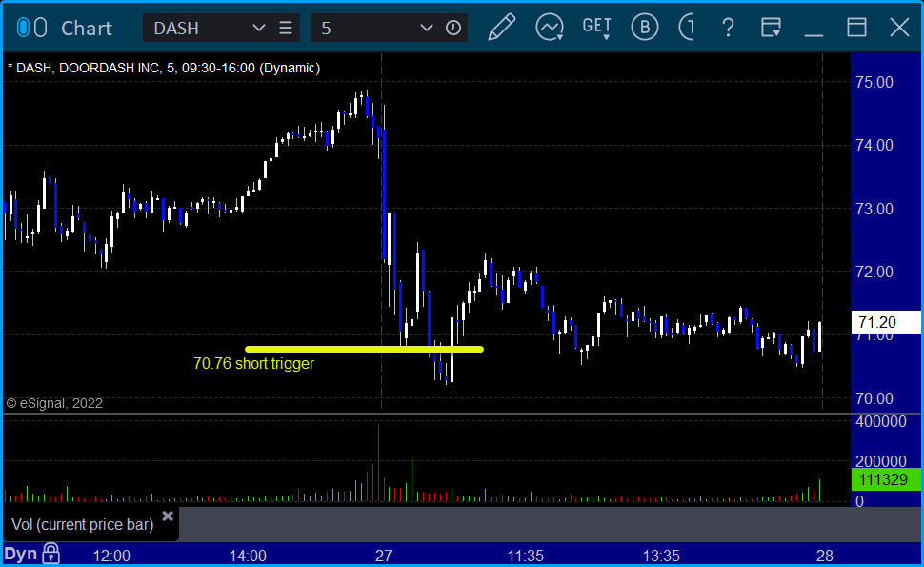The image size is (924, 567).
Task: Open the symbol list menu icon
Action: coord(286,28)
